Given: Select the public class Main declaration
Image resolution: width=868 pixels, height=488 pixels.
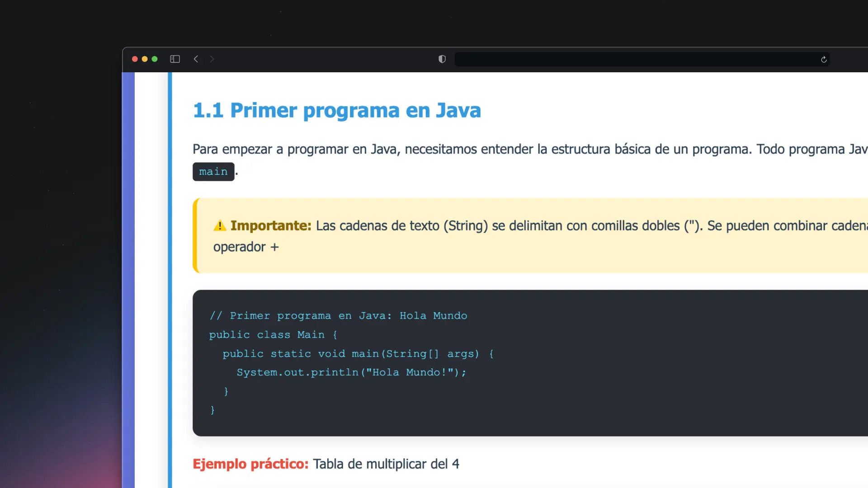Looking at the screenshot, I should (273, 334).
